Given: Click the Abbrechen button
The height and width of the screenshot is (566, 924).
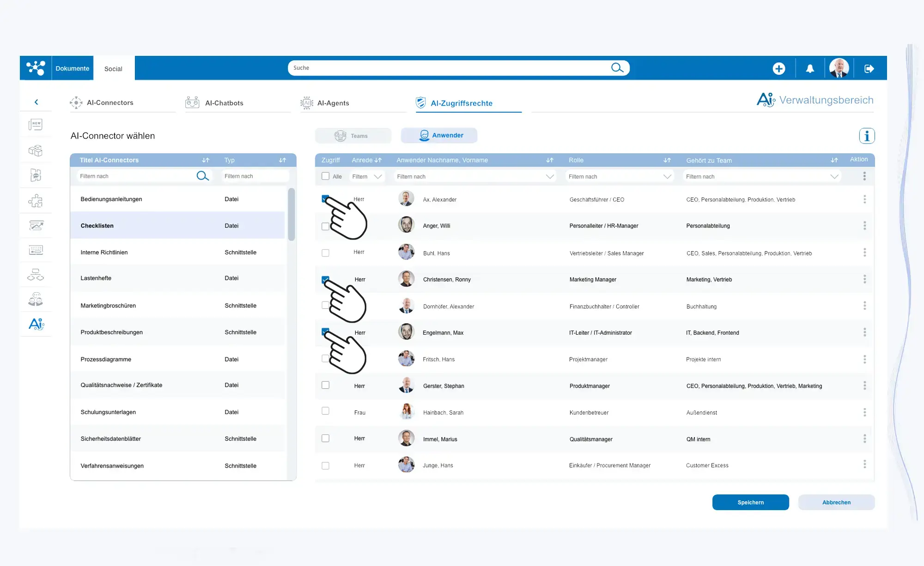Looking at the screenshot, I should tap(836, 502).
